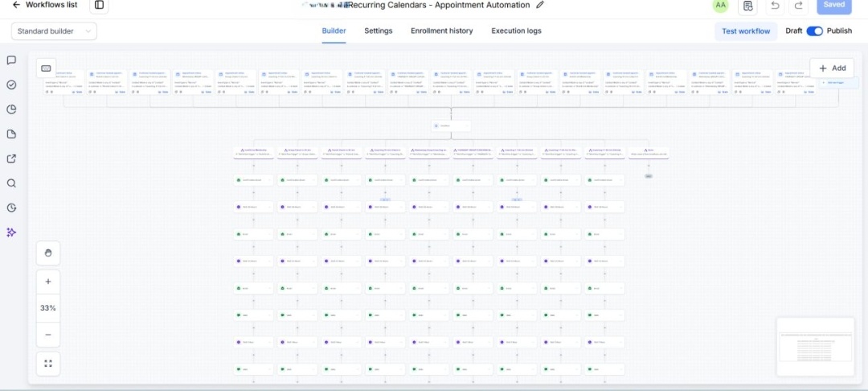Open the Standard builder dropdown
868x391 pixels.
(x=54, y=31)
